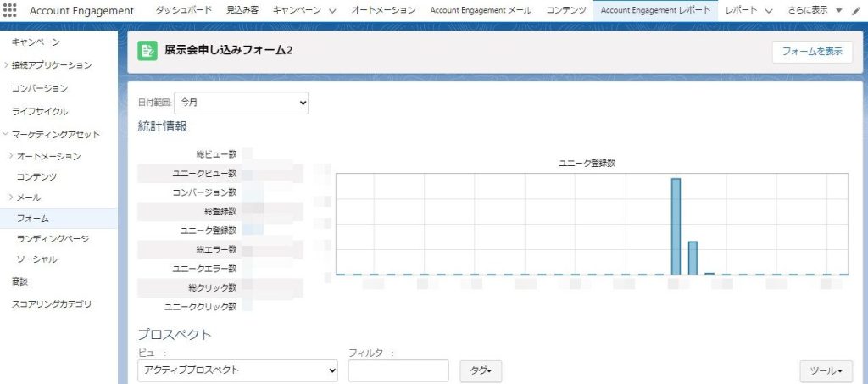The image size is (868, 384).
Task: Open マーケティングアセット in the sidebar
Action: (56, 135)
